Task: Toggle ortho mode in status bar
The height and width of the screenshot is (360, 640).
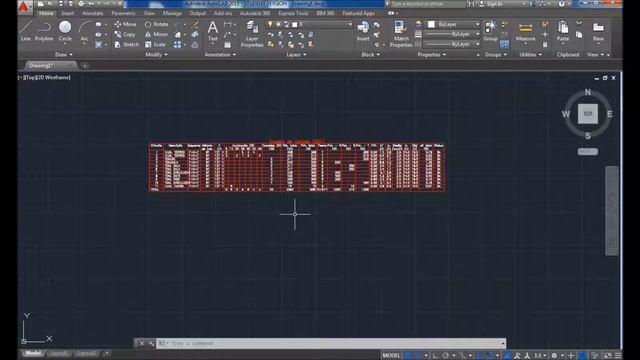Action: coord(435,356)
